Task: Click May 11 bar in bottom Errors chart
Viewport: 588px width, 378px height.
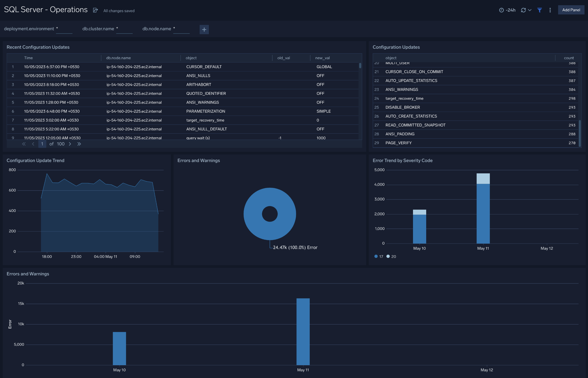Action: (x=303, y=332)
